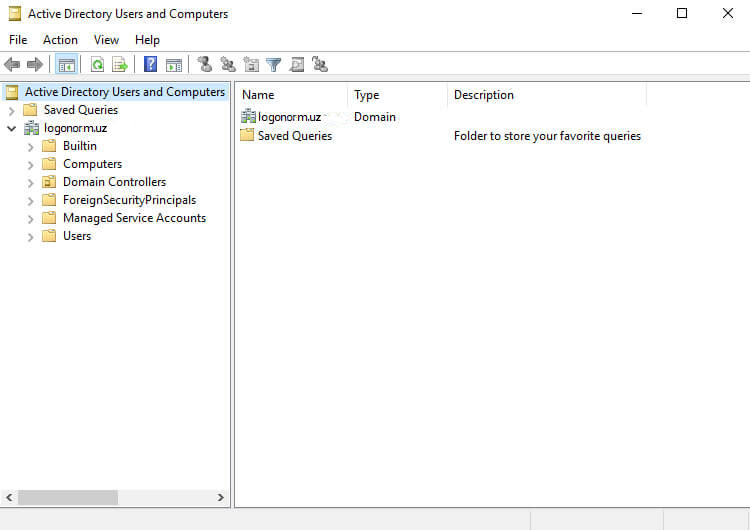Open the Action menu

[60, 40]
